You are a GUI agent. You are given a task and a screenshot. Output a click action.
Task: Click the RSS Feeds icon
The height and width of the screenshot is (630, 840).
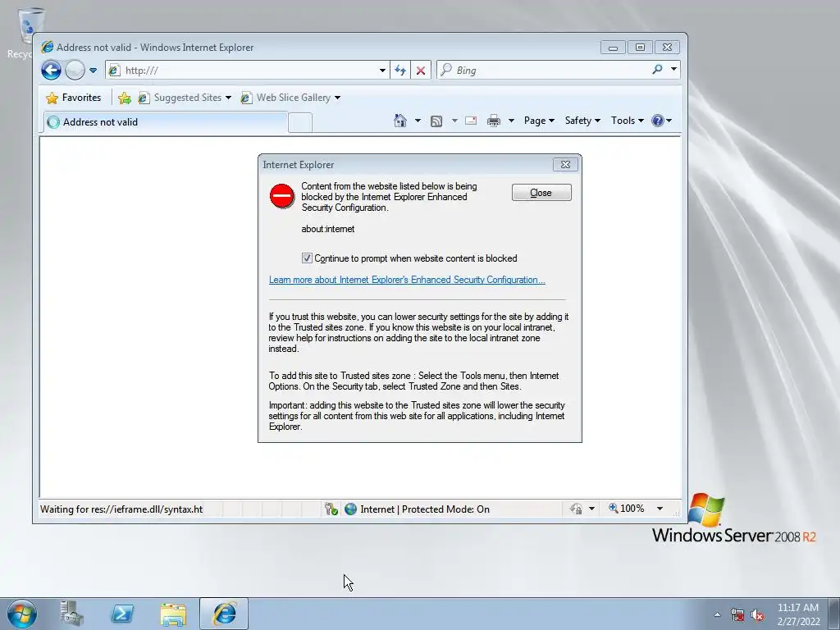pos(436,121)
